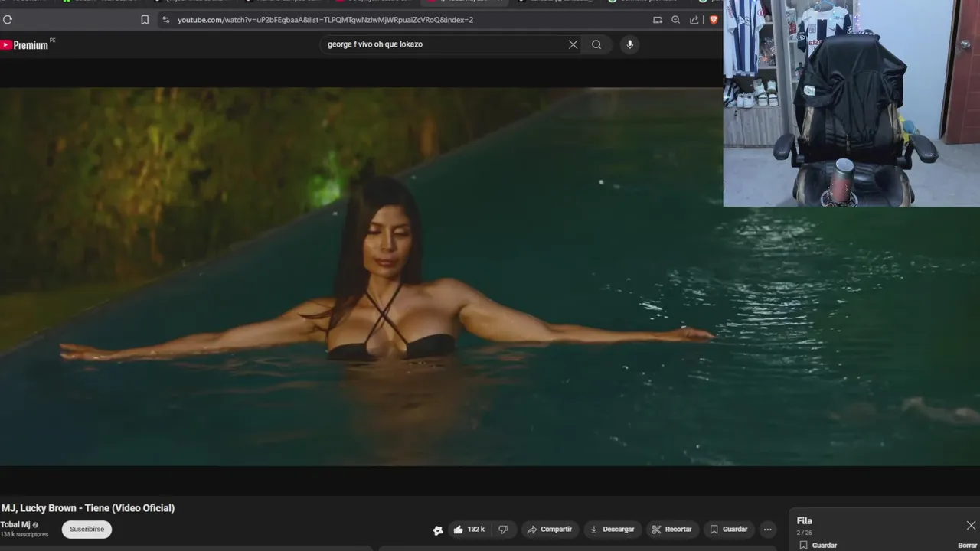Open site settings icon beside the URL
This screenshot has width=980, height=551.
click(166, 20)
